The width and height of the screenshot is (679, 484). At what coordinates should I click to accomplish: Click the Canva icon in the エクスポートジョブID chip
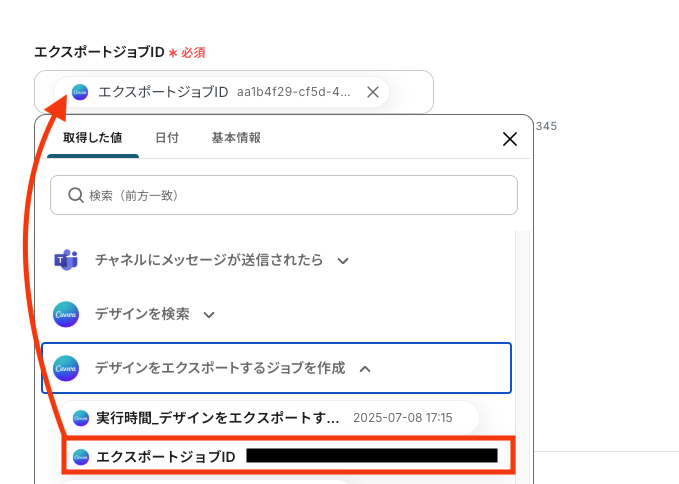pyautogui.click(x=80, y=92)
